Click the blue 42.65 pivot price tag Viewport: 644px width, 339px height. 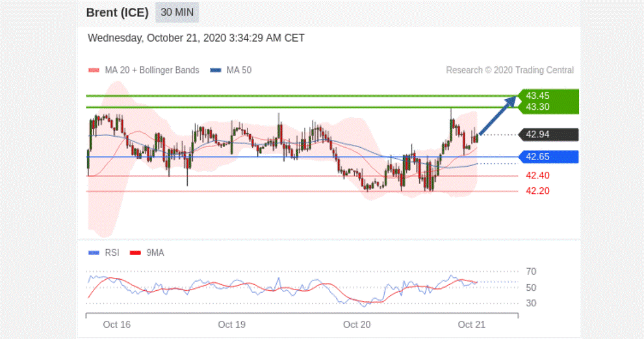(x=548, y=157)
